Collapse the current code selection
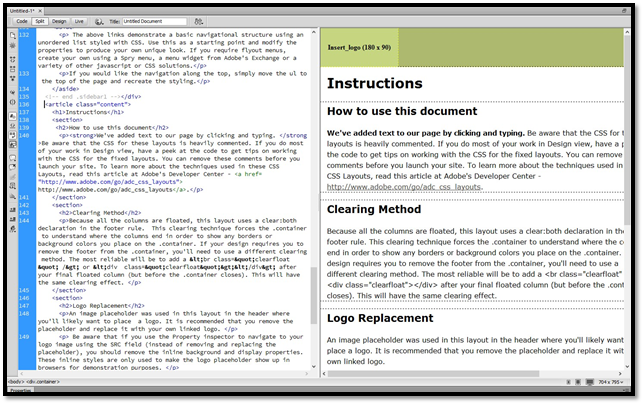The image size is (644, 405). [13, 69]
